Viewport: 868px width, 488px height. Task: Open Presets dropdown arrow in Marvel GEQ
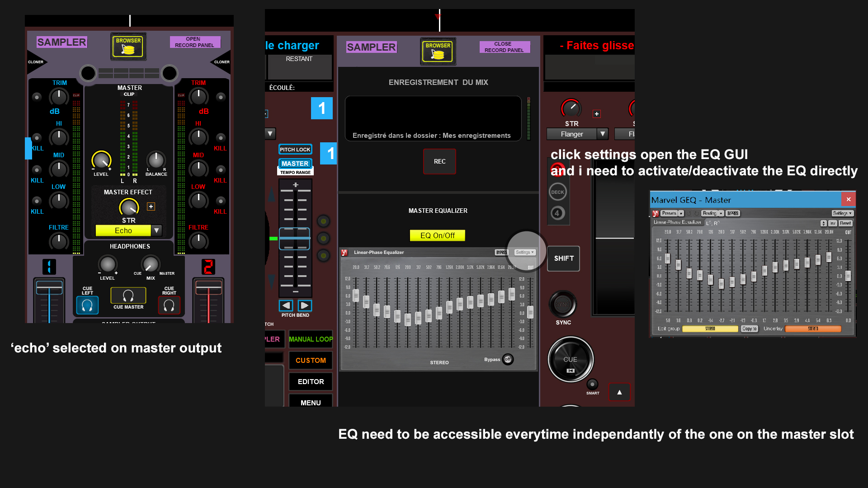pos(681,213)
